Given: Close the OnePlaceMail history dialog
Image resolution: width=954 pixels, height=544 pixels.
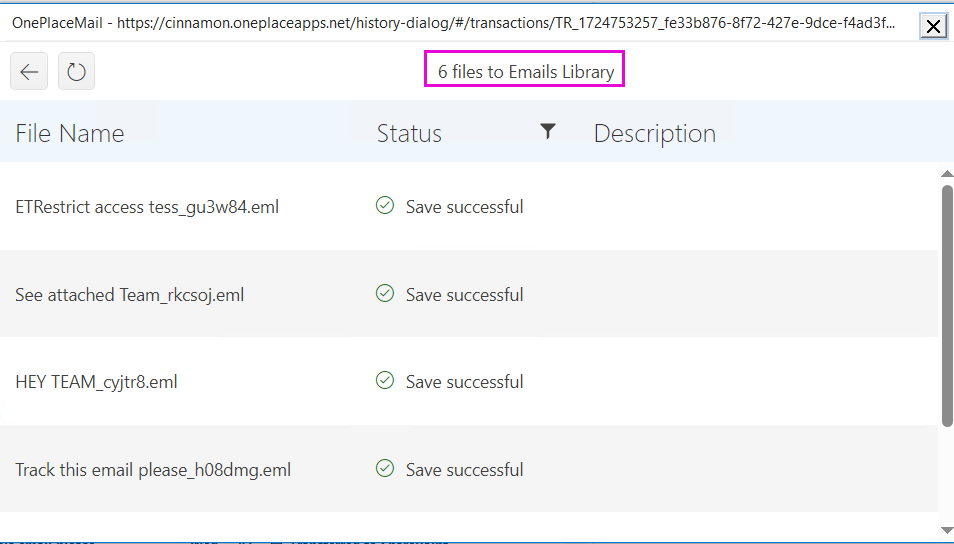Looking at the screenshot, I should point(933,26).
